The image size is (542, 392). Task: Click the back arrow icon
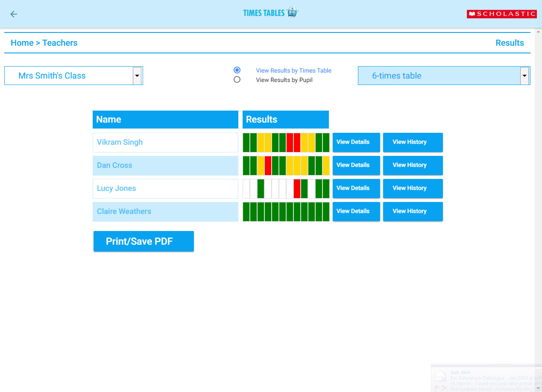14,14
